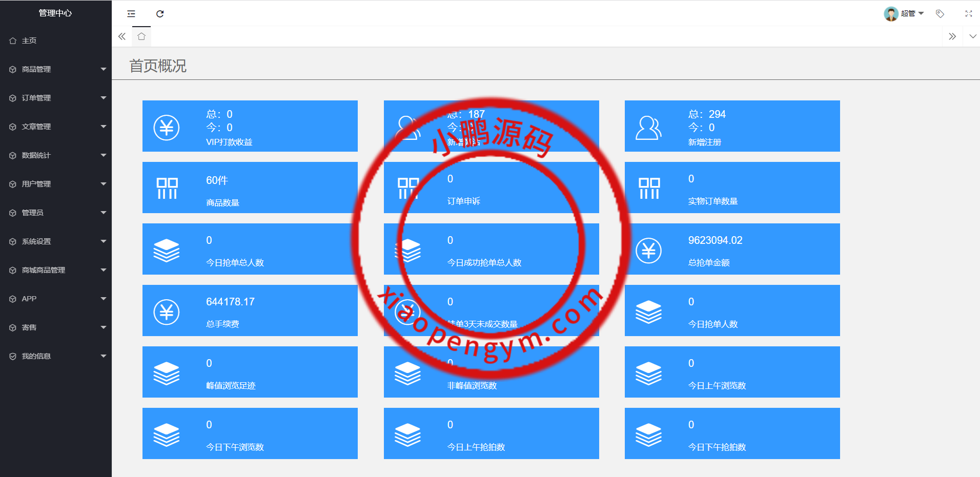Go to 主页 in the sidebar
The height and width of the screenshot is (477, 980).
coord(29,40)
